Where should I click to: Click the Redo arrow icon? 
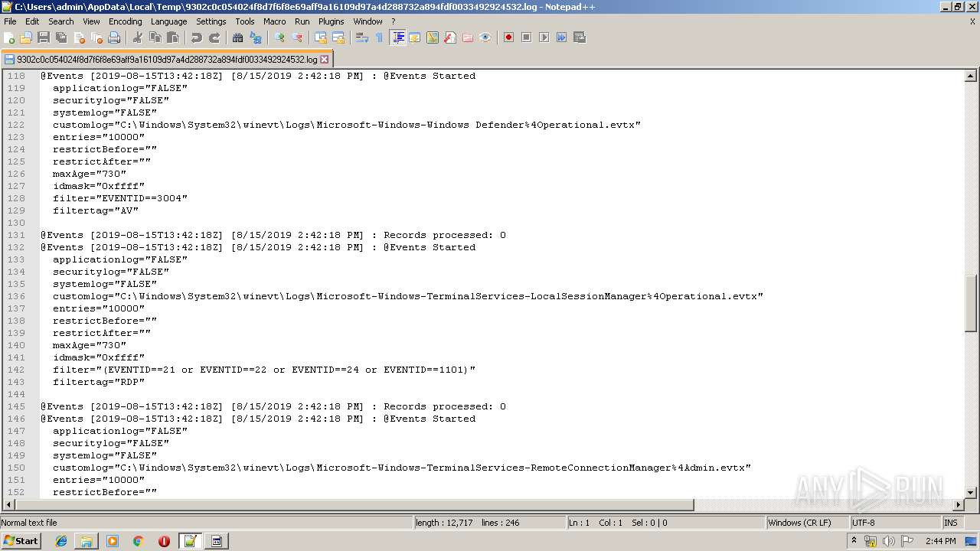(x=214, y=37)
